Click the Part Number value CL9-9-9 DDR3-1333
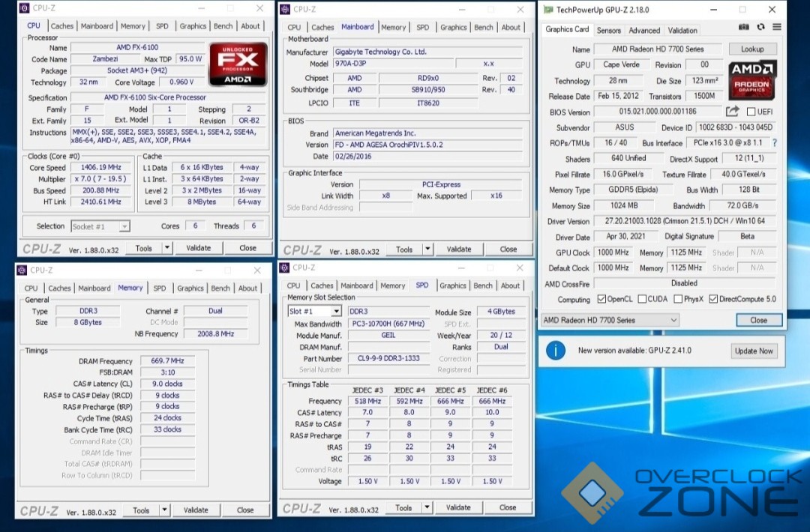The width and height of the screenshot is (810, 532). point(388,358)
